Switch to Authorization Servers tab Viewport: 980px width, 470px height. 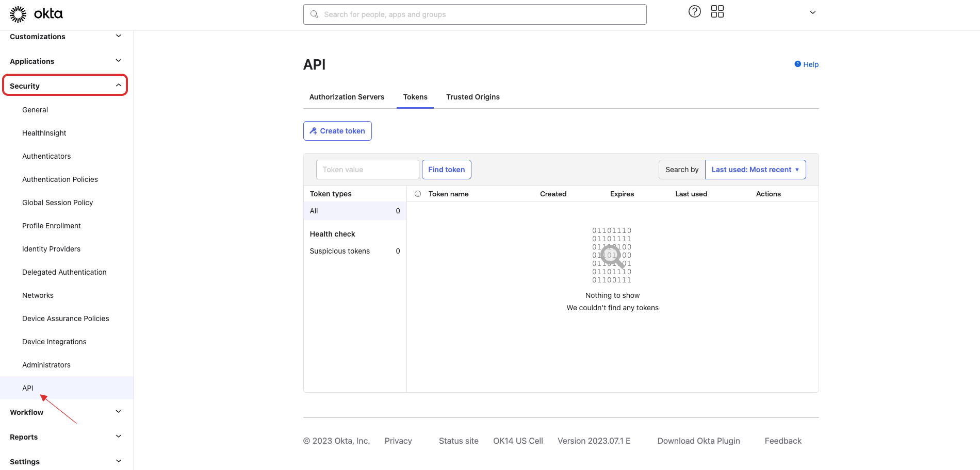[347, 97]
